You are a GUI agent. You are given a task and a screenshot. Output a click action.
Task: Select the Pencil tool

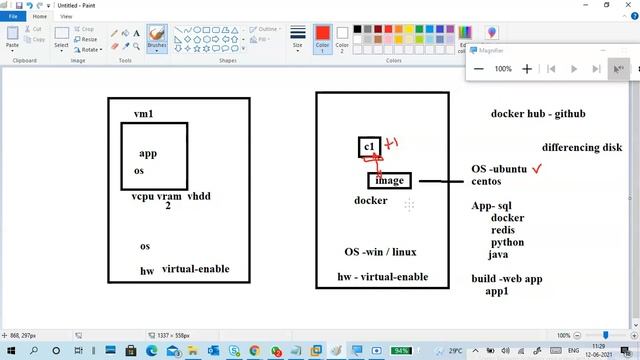[115, 33]
